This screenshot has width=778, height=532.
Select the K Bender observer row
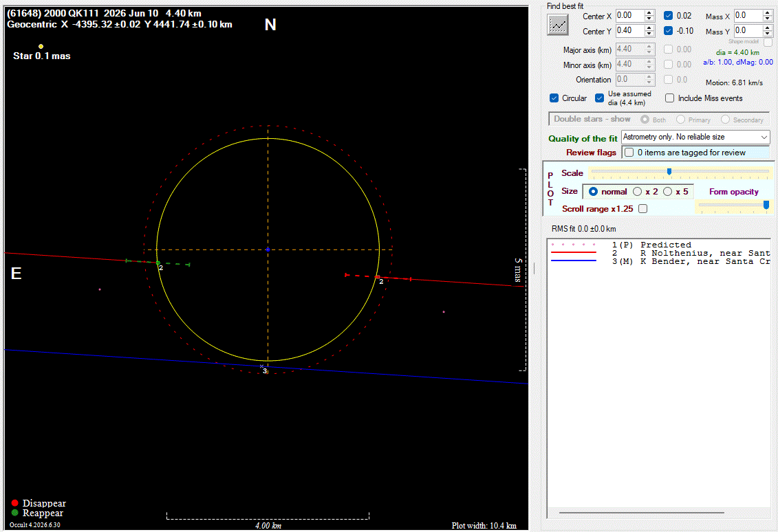[x=659, y=261]
